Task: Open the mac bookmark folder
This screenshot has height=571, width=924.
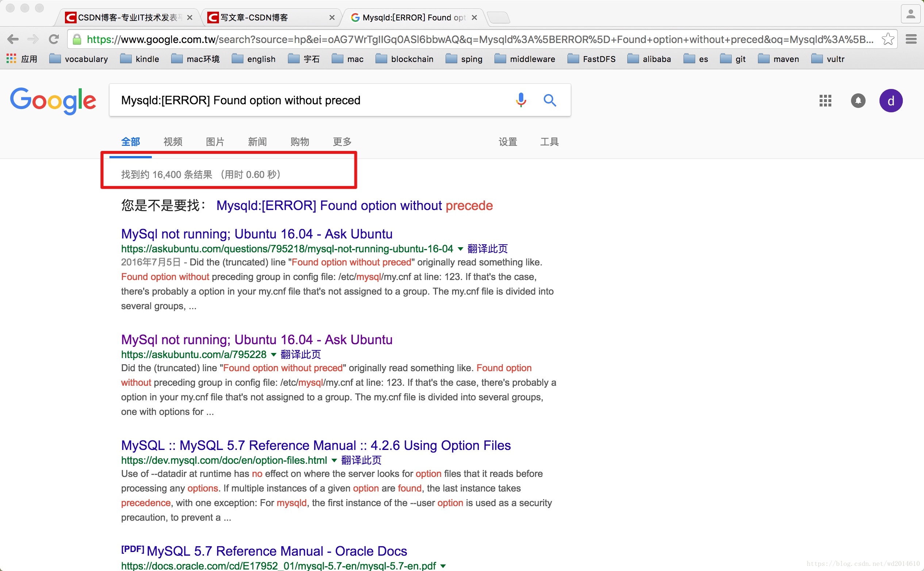Action: click(348, 59)
